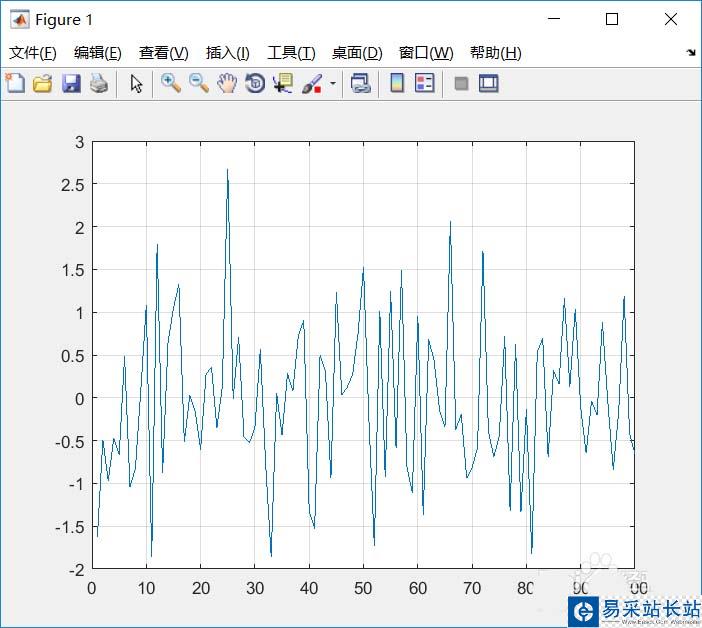Toggle the Data Cursor tool

(283, 84)
